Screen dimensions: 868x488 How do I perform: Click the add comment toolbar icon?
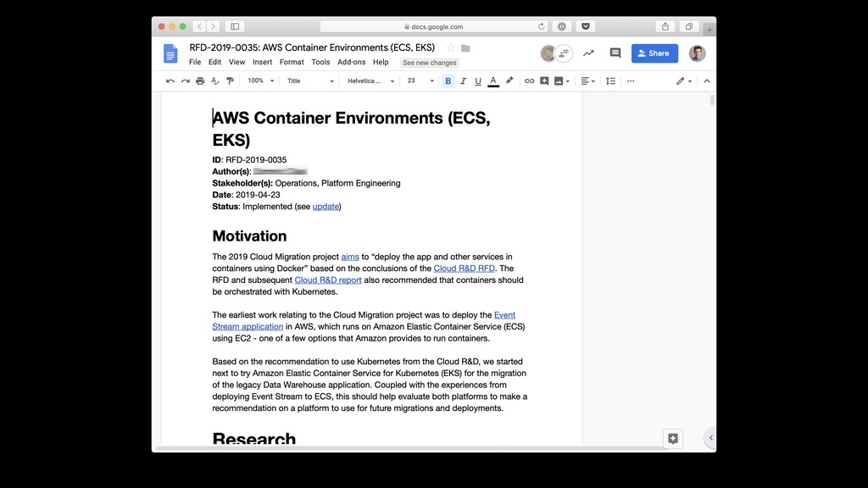(544, 81)
